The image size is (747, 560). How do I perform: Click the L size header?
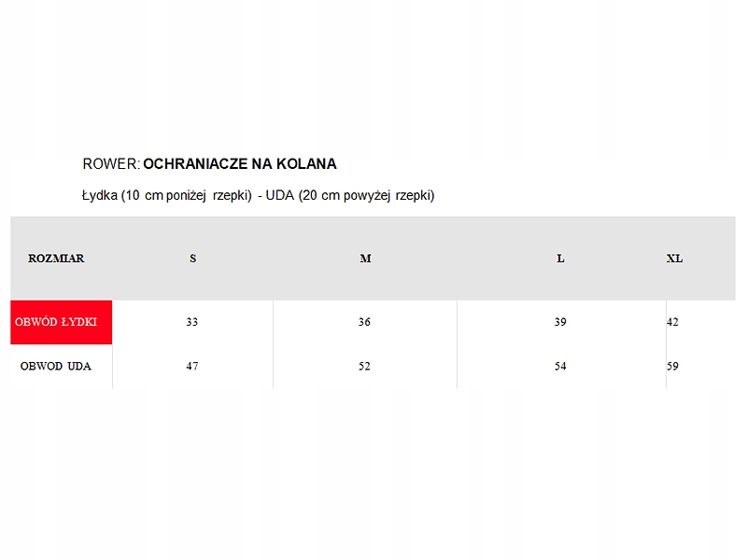(x=560, y=259)
